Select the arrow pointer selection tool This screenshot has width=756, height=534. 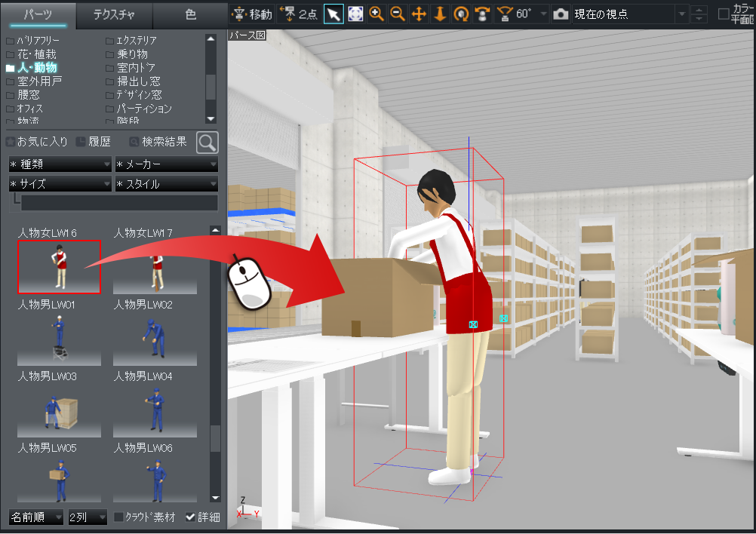tap(333, 14)
